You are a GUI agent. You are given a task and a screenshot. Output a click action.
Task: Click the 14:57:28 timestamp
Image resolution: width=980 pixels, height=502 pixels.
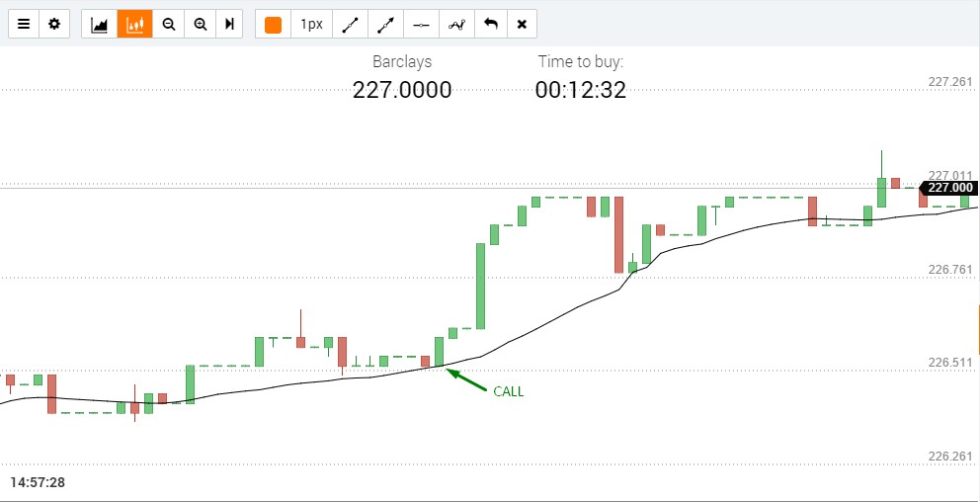(x=38, y=482)
